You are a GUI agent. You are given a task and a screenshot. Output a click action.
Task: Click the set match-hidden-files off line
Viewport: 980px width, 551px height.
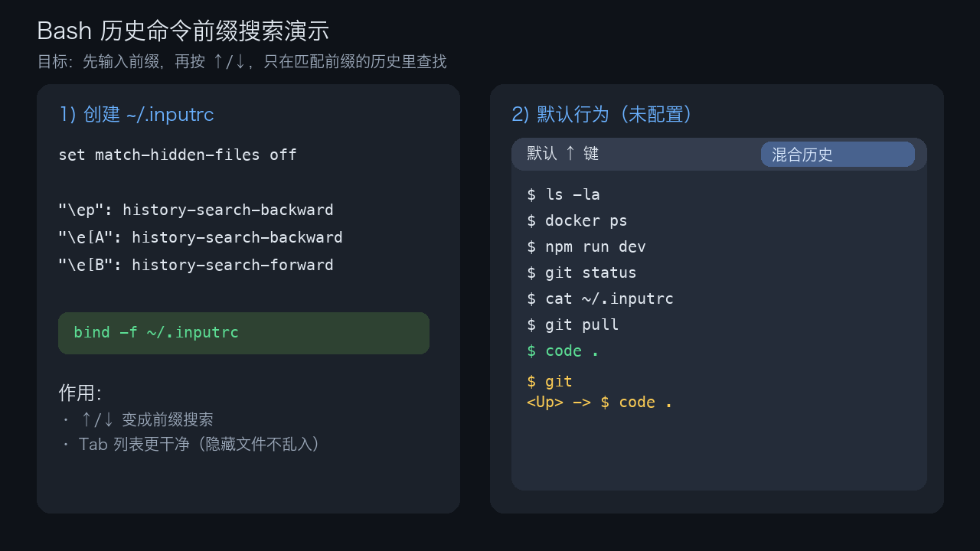[178, 155]
